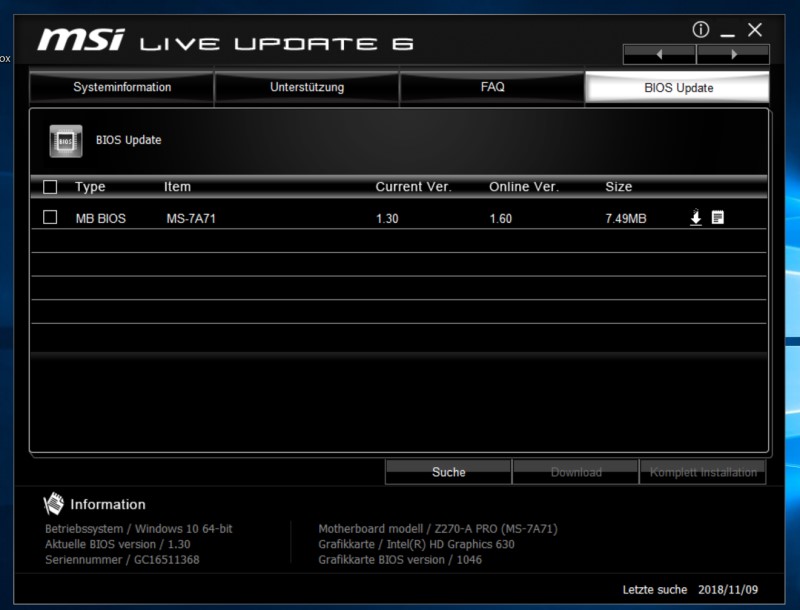
Task: Click the Suche button
Action: (x=448, y=472)
